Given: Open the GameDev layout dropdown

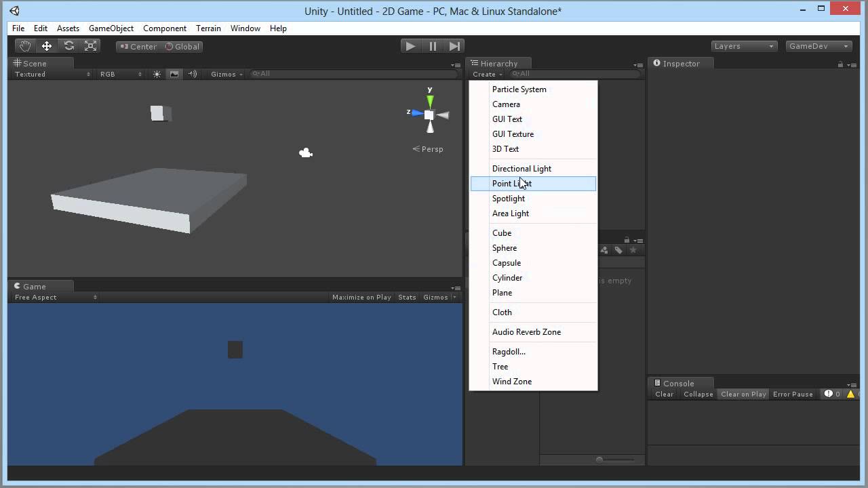Looking at the screenshot, I should point(818,46).
